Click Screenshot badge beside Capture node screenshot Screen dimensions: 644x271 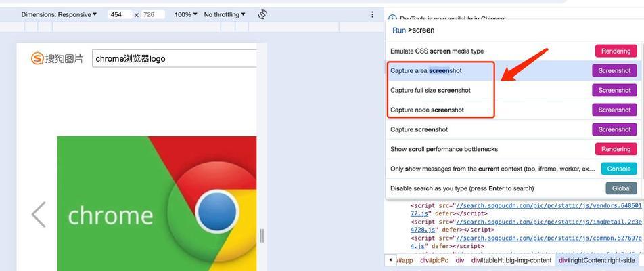(614, 110)
